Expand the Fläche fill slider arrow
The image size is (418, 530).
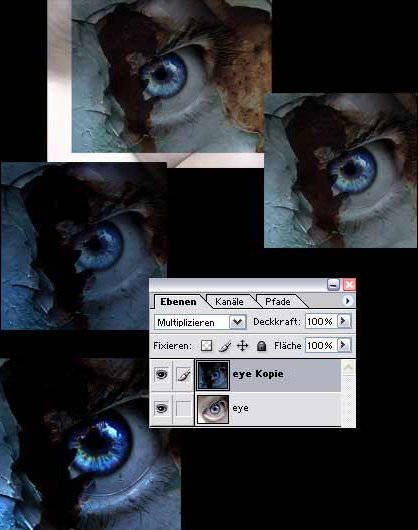coord(344,345)
